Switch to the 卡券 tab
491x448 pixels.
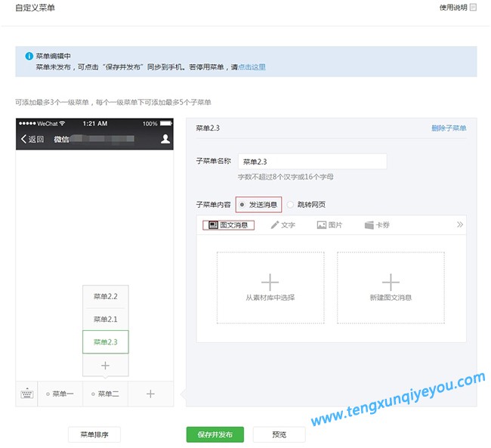tap(377, 225)
